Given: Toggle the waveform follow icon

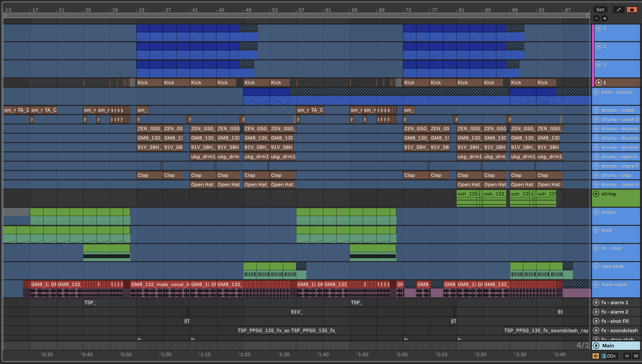Looking at the screenshot, I should click(595, 356).
